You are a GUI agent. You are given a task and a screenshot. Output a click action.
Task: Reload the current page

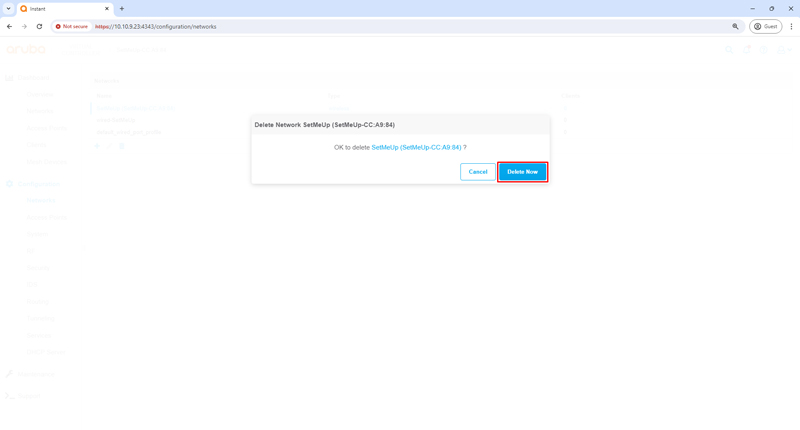point(39,27)
